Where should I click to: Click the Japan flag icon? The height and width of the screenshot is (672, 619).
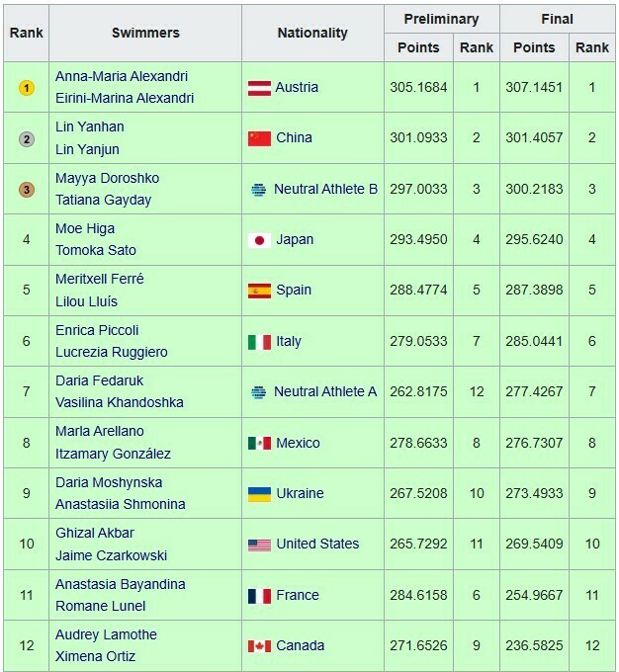[259, 240]
